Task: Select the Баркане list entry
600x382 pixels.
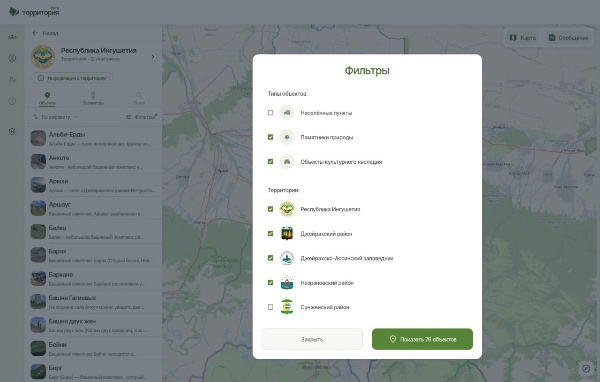Action: [93, 278]
